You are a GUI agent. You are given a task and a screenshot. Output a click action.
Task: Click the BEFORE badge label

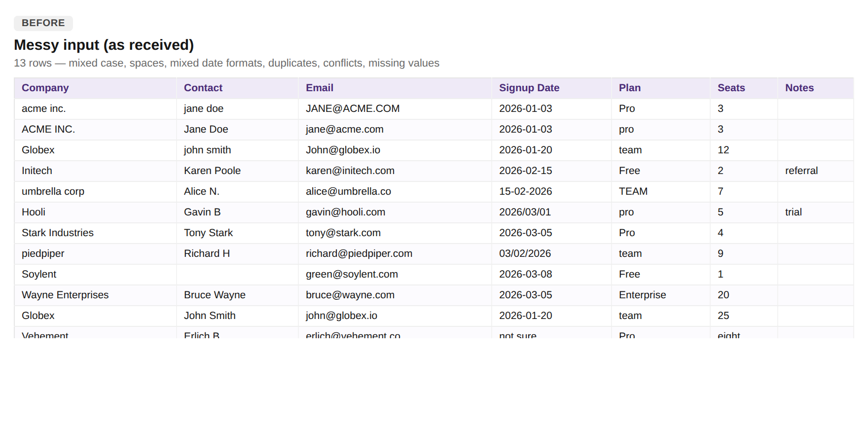[x=43, y=23]
